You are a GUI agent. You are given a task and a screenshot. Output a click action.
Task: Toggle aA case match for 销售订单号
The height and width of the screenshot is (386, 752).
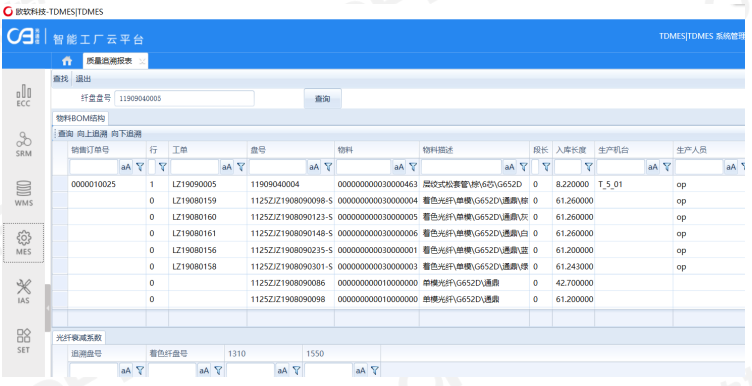click(x=126, y=167)
